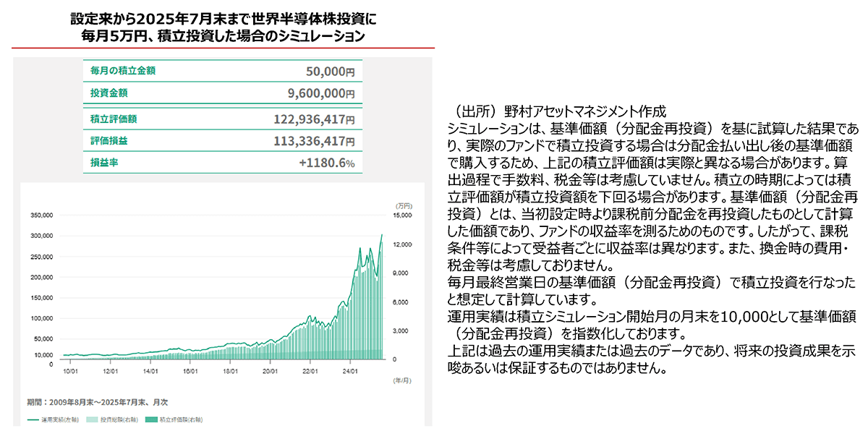Click the 評価損益 row label
This screenshot has width=868, height=444.
(x=109, y=140)
